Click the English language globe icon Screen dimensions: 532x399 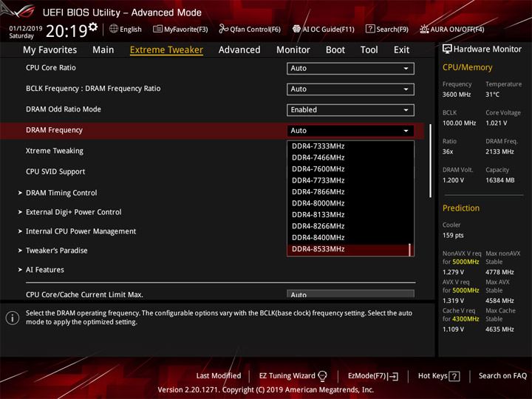(114, 29)
